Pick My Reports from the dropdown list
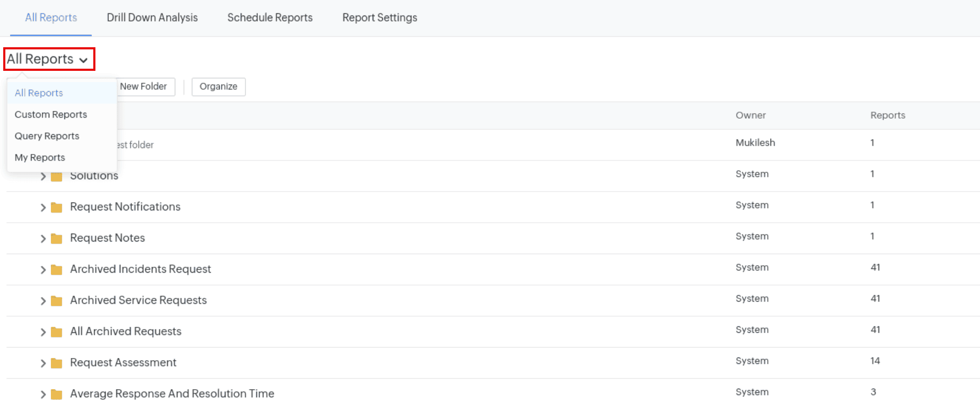 point(40,157)
